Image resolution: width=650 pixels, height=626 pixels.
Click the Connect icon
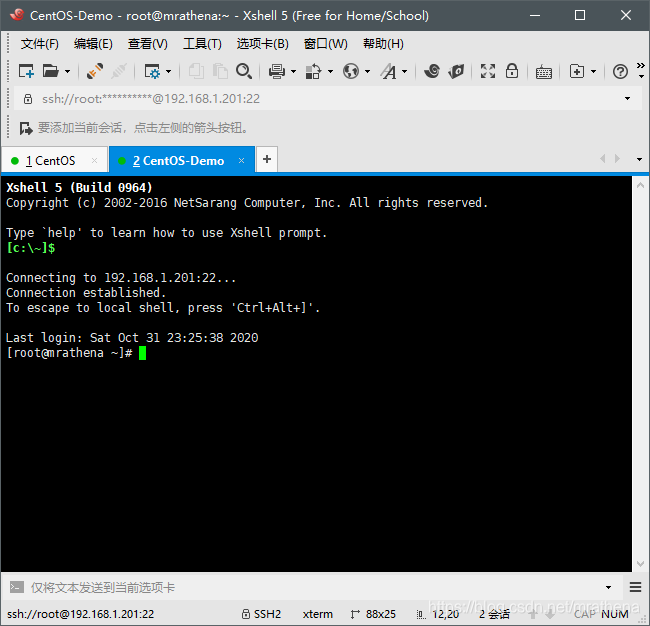[95, 71]
